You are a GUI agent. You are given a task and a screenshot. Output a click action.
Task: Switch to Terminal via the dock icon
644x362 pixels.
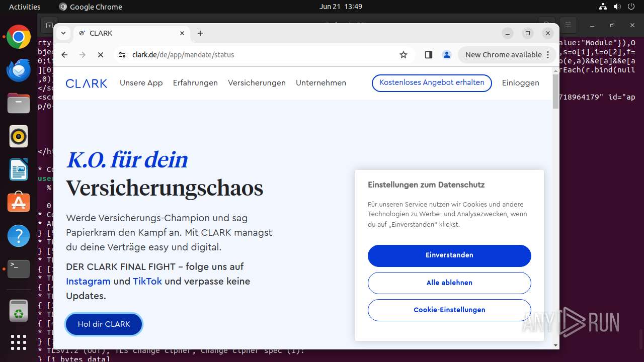coord(19,269)
